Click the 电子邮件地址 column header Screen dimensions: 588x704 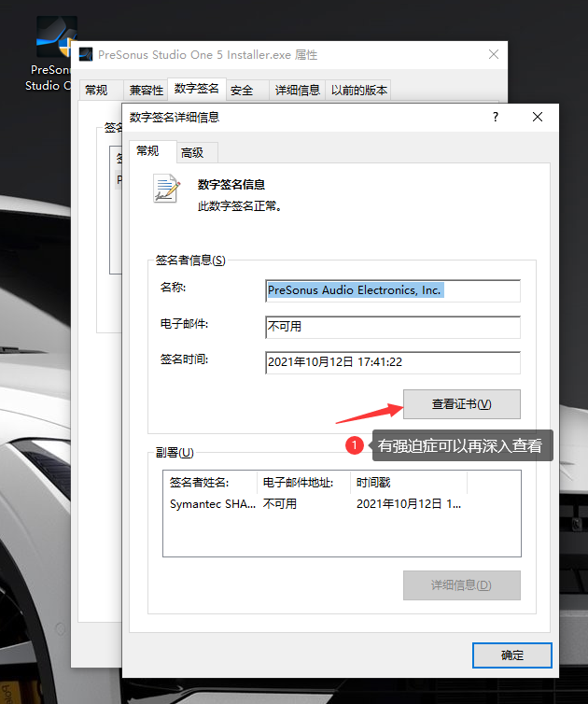[304, 483]
